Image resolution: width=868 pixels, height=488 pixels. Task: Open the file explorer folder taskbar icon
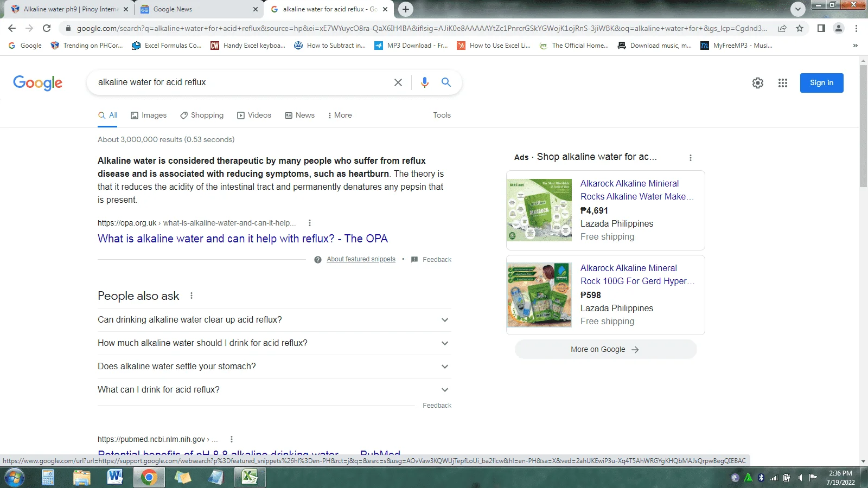point(81,477)
